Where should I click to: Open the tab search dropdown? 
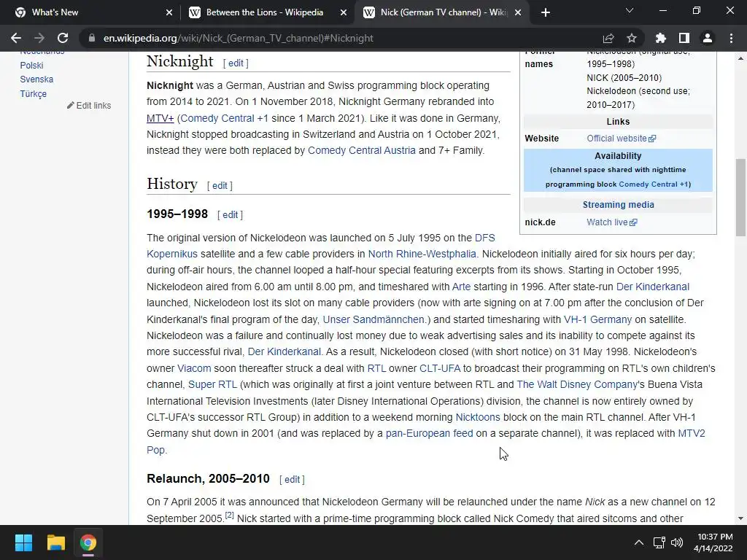click(x=630, y=10)
